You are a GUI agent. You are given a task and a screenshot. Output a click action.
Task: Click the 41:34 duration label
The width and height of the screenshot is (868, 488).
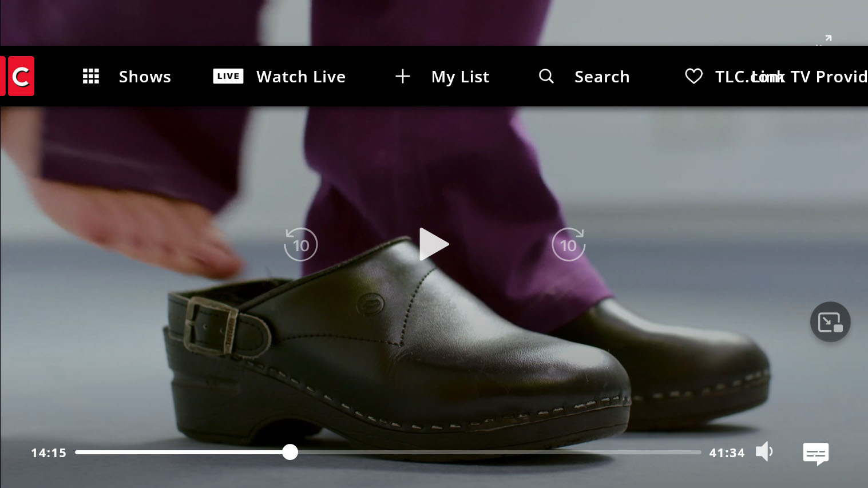(727, 453)
